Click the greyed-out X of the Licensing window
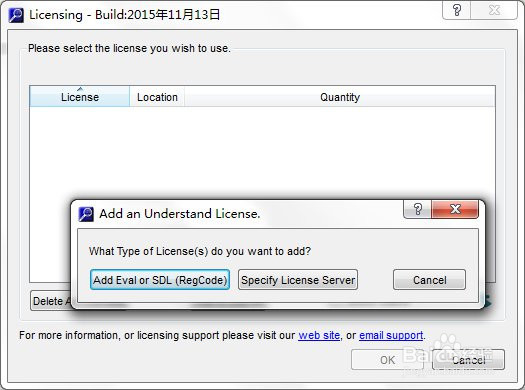 [494, 10]
